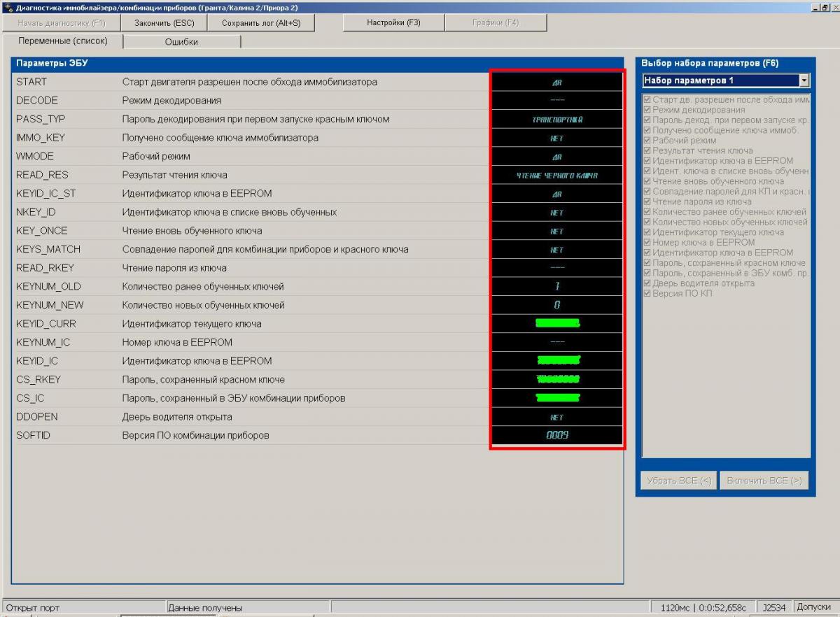
Task: Open the 'Набор параметров 1' dropdown arrow
Action: pos(804,80)
